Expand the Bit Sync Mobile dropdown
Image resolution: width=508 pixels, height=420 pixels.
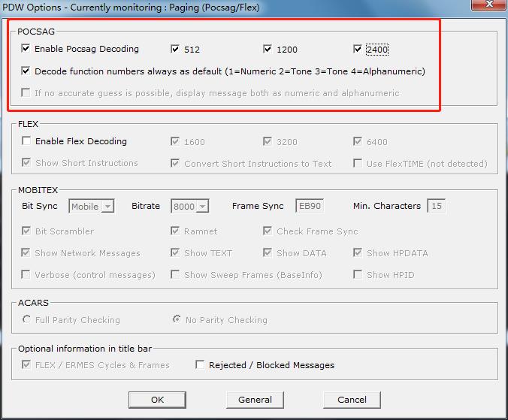107,207
